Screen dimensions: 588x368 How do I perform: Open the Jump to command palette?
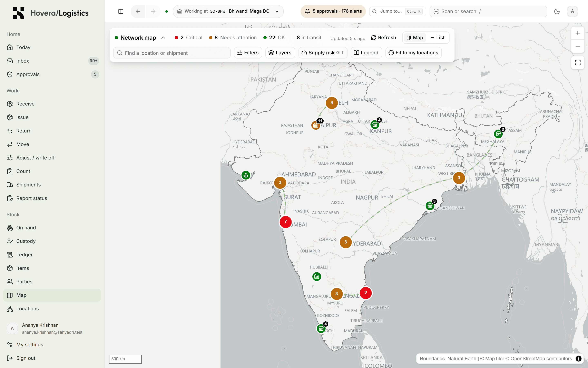pyautogui.click(x=398, y=11)
